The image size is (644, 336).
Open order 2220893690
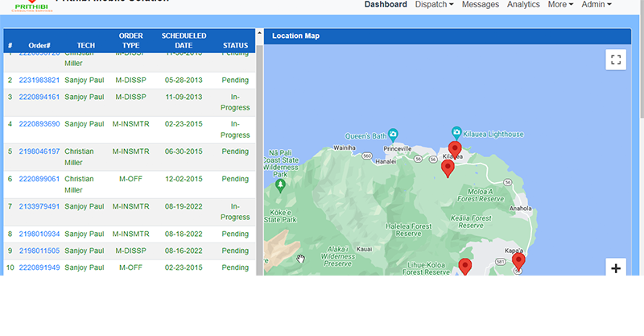click(39, 124)
